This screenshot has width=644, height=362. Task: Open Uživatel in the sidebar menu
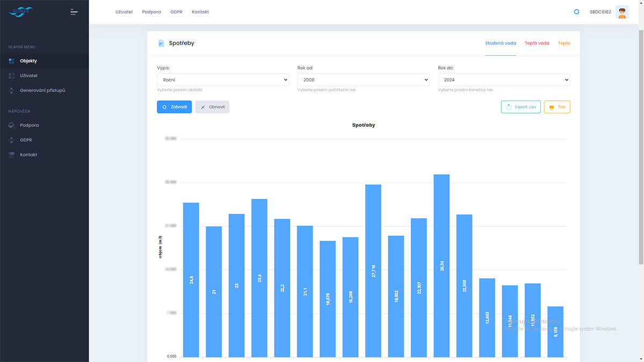(x=44, y=76)
